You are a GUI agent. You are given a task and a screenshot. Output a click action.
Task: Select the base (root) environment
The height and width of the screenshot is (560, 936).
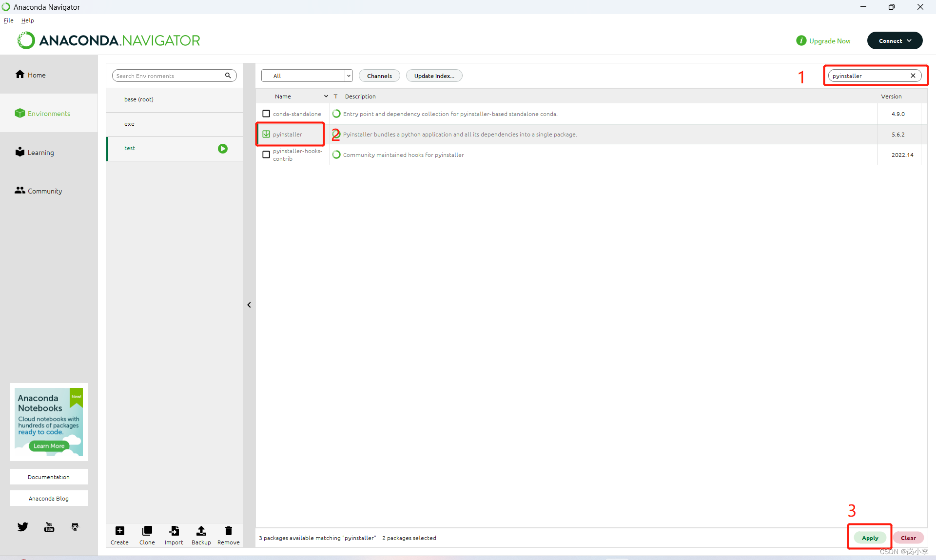coord(175,99)
